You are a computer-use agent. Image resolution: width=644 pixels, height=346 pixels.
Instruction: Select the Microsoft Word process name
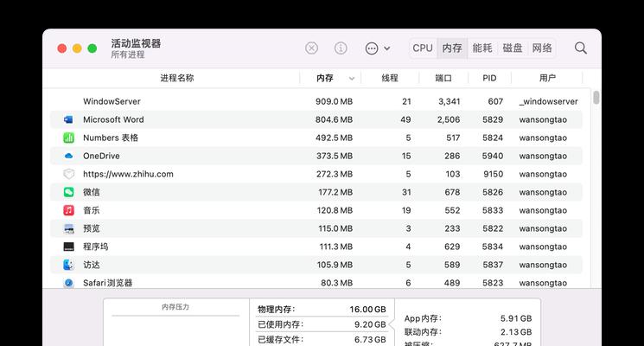113,119
